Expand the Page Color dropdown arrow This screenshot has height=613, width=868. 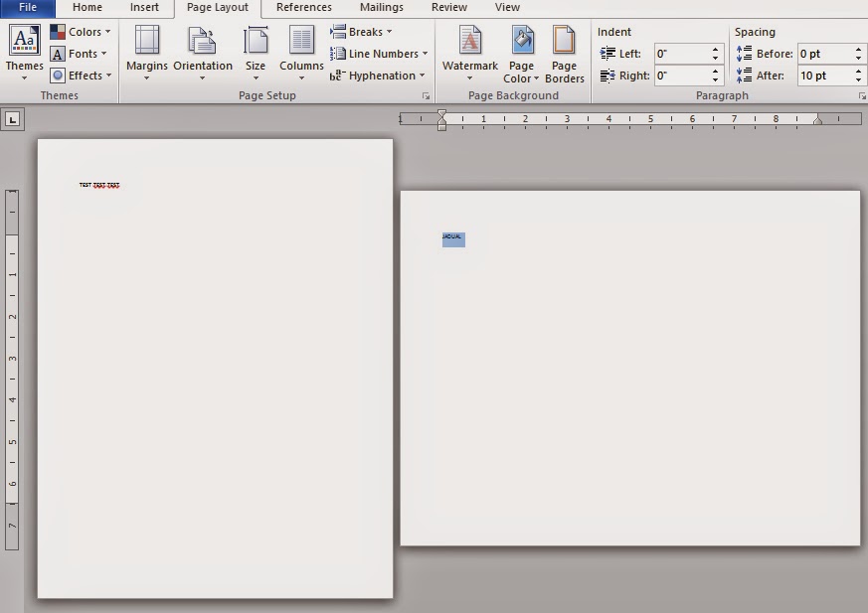tap(536, 78)
